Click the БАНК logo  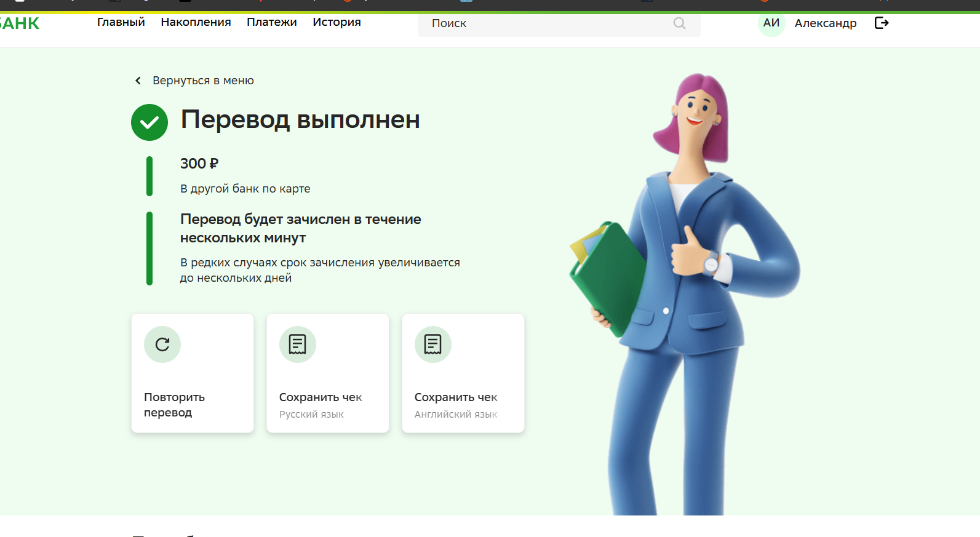point(19,23)
